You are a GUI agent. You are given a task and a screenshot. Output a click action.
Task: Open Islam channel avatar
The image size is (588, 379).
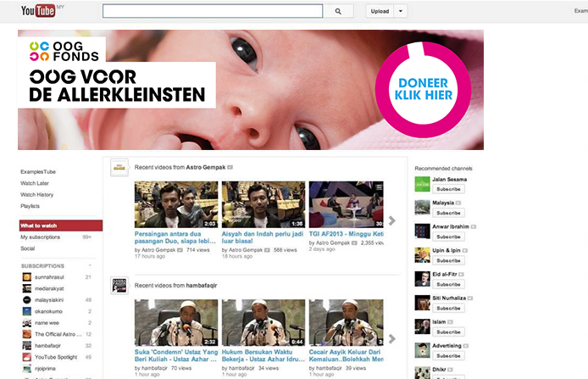coord(422,326)
